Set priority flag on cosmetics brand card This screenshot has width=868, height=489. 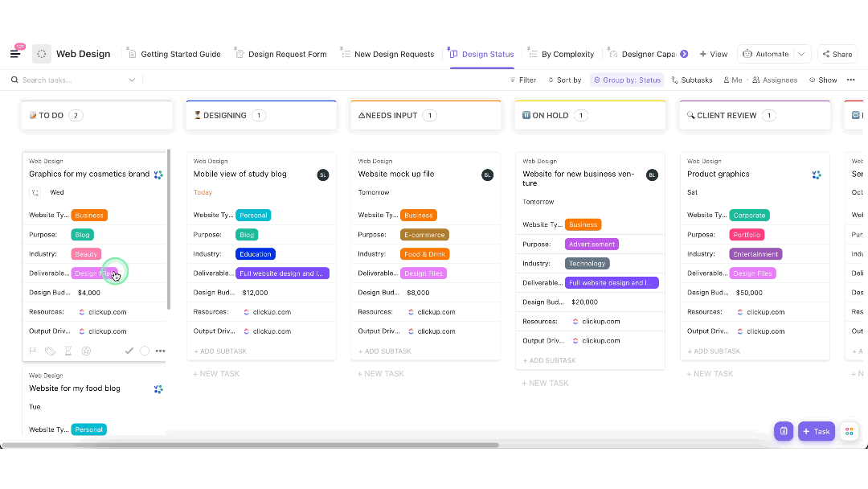[33, 351]
